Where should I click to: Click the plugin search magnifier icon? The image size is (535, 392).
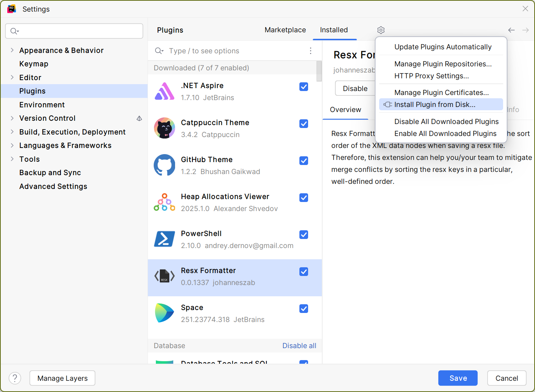pyautogui.click(x=159, y=51)
